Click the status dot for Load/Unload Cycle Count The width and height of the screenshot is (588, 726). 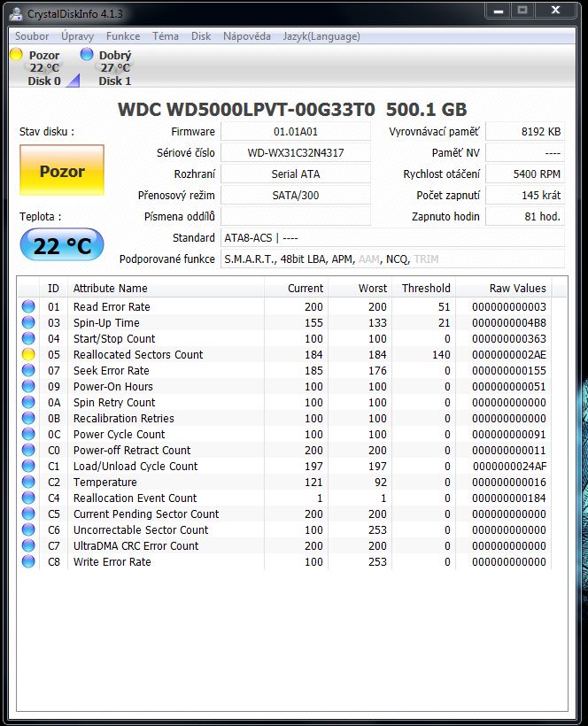[28, 466]
